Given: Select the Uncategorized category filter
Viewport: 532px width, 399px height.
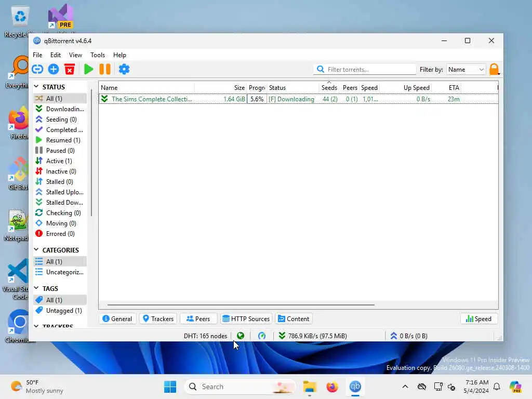Looking at the screenshot, I should (60, 272).
